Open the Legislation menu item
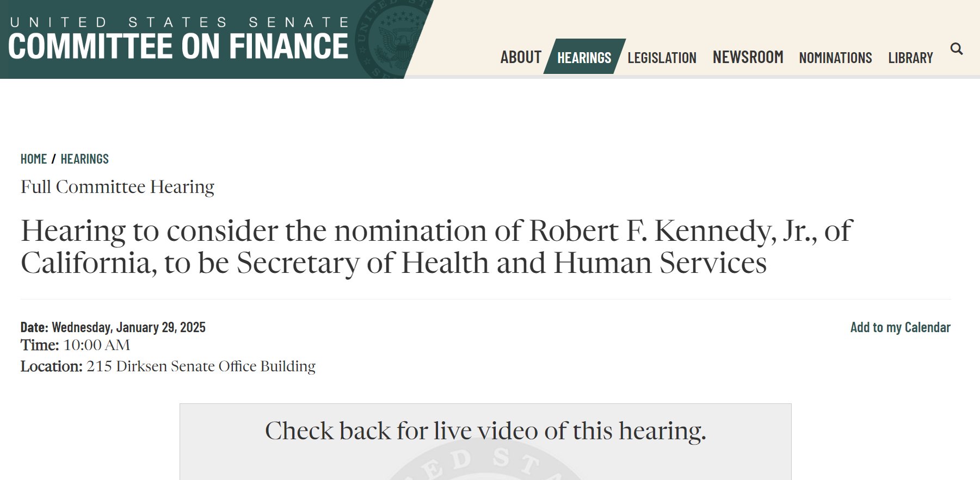The width and height of the screenshot is (980, 480). pos(662,58)
